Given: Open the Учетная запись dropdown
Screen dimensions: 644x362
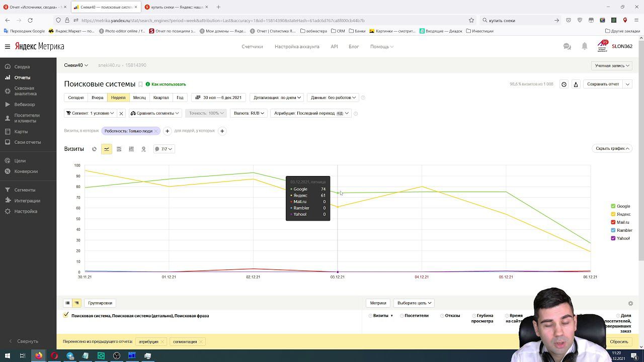Looking at the screenshot, I should point(612,65).
